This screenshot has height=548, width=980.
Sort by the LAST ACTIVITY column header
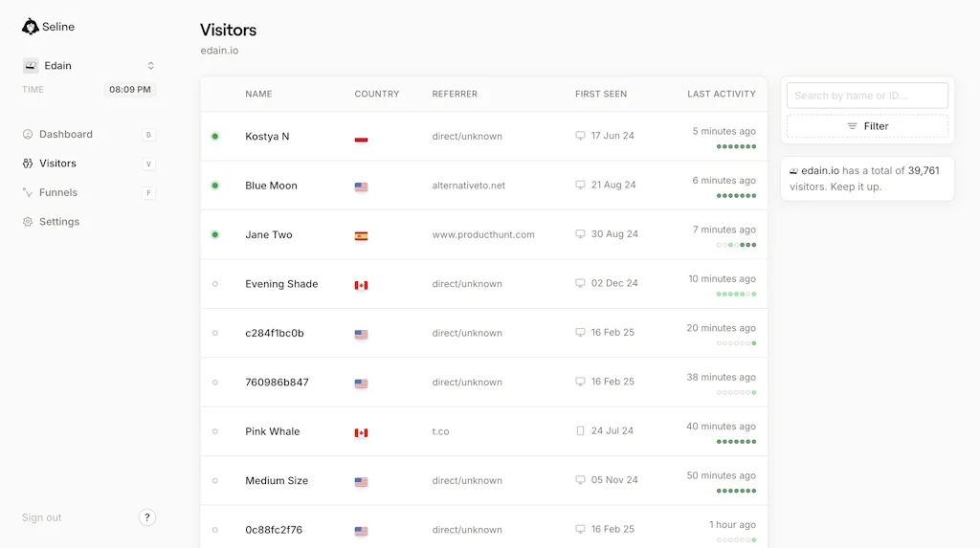click(x=722, y=94)
